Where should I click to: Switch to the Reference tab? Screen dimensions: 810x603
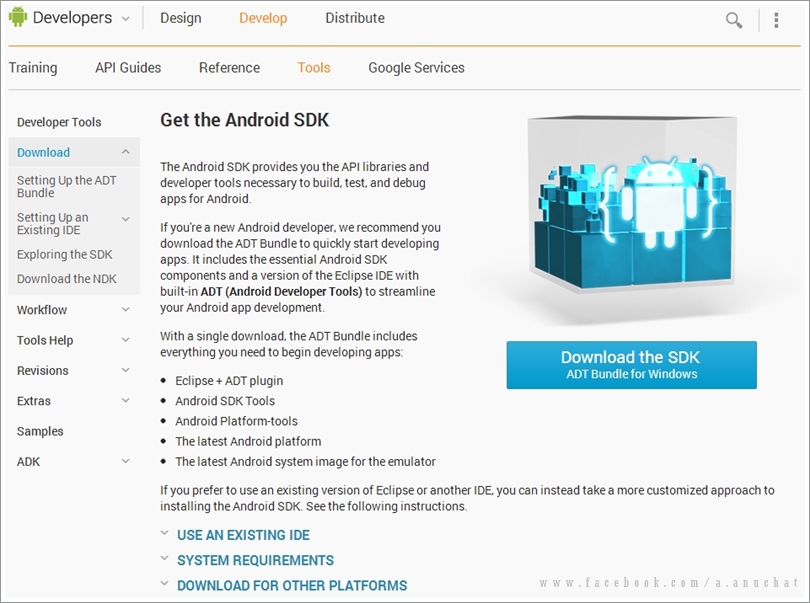click(x=229, y=67)
